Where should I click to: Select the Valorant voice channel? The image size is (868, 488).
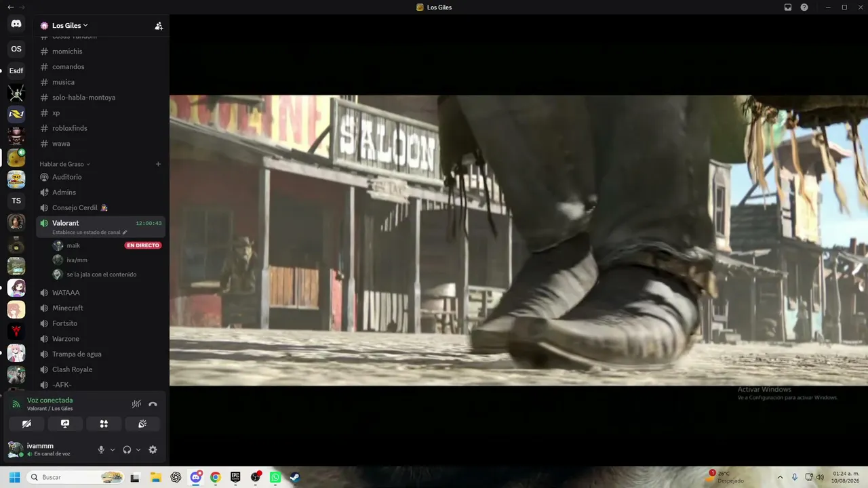[101, 227]
